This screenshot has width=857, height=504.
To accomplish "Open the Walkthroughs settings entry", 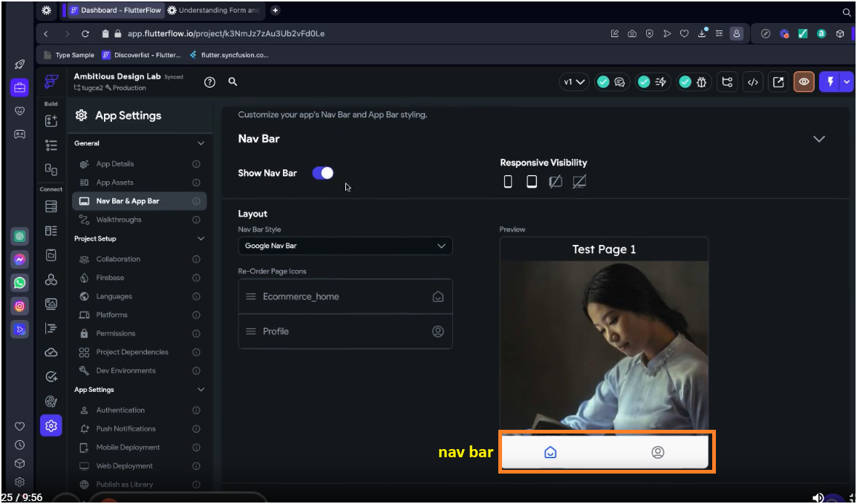I will click(x=119, y=220).
